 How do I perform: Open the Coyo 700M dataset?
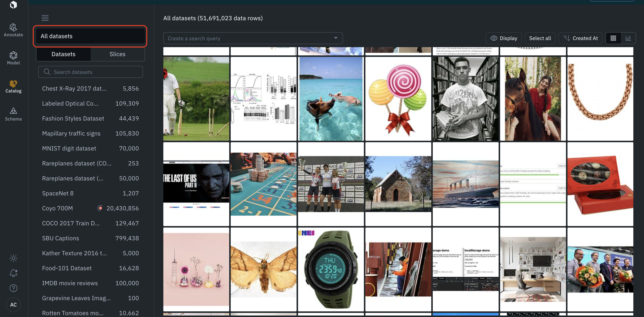pyautogui.click(x=57, y=208)
